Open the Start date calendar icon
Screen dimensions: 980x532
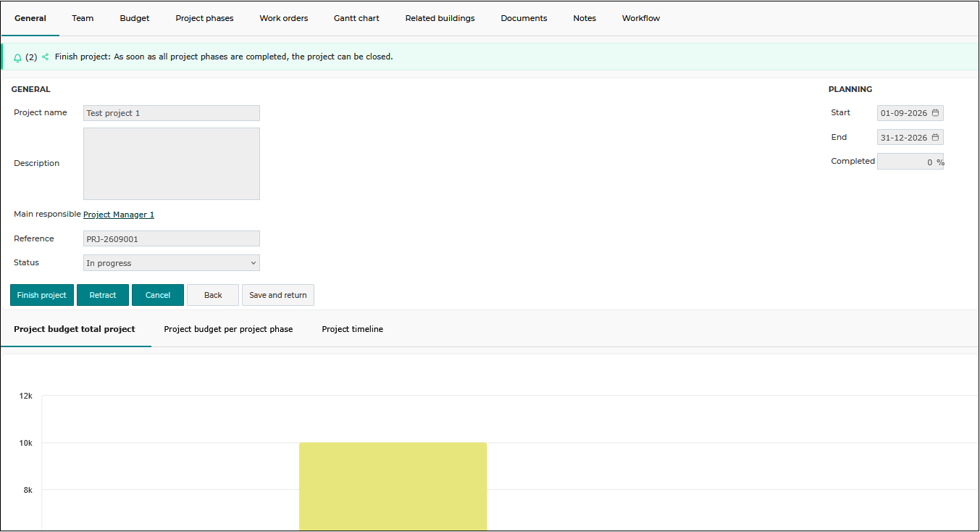tap(935, 113)
